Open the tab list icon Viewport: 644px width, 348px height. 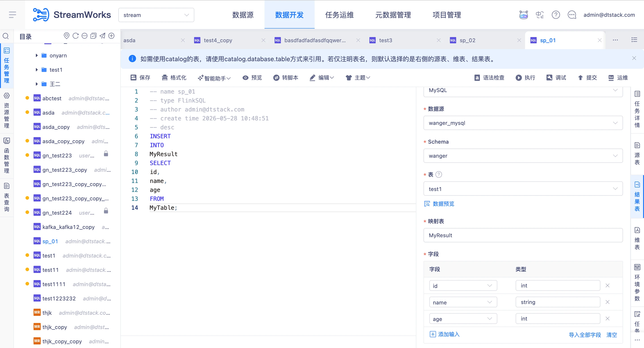tap(634, 40)
